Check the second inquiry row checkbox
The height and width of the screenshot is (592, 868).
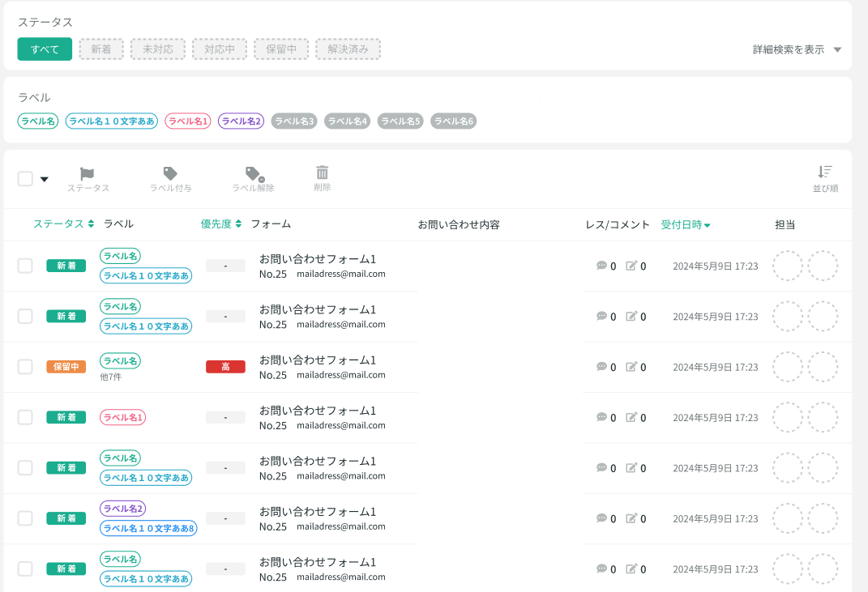pyautogui.click(x=25, y=317)
